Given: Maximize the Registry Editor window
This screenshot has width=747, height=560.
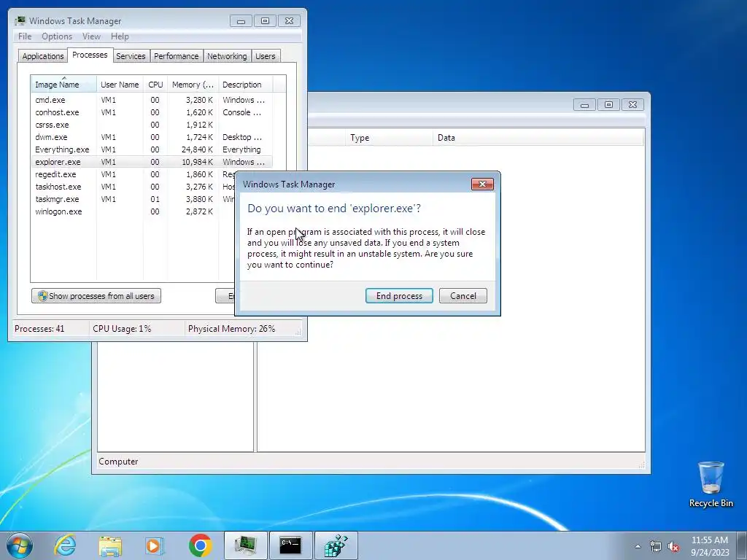Looking at the screenshot, I should coord(608,105).
